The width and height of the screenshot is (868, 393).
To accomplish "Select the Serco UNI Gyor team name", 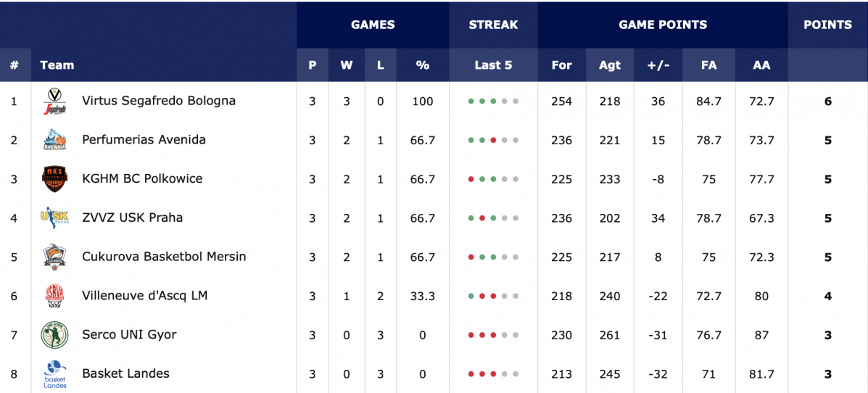I will [x=129, y=334].
